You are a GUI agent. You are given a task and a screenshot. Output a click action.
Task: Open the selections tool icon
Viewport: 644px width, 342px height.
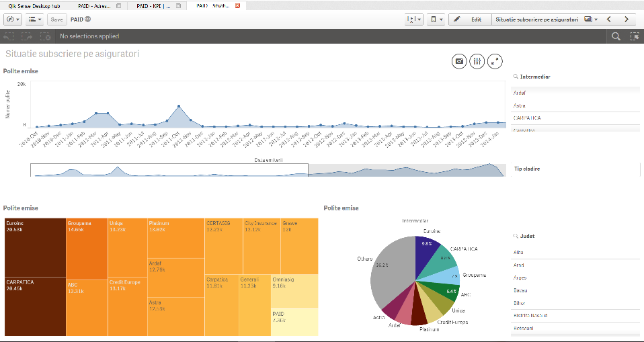pyautogui.click(x=635, y=36)
